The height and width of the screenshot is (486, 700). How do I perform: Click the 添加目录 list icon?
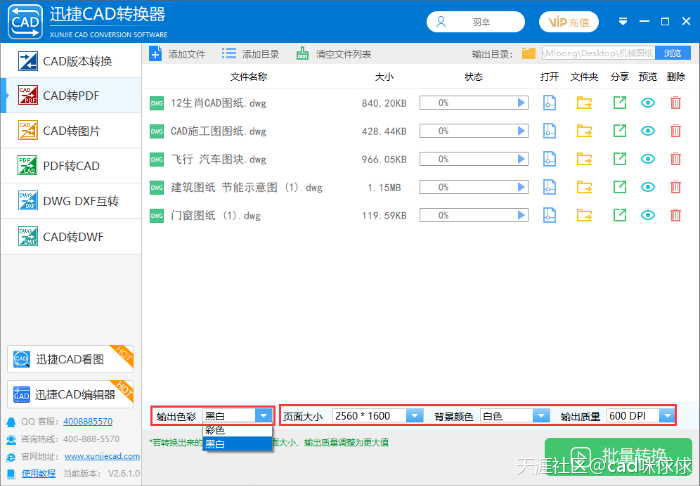click(x=229, y=54)
